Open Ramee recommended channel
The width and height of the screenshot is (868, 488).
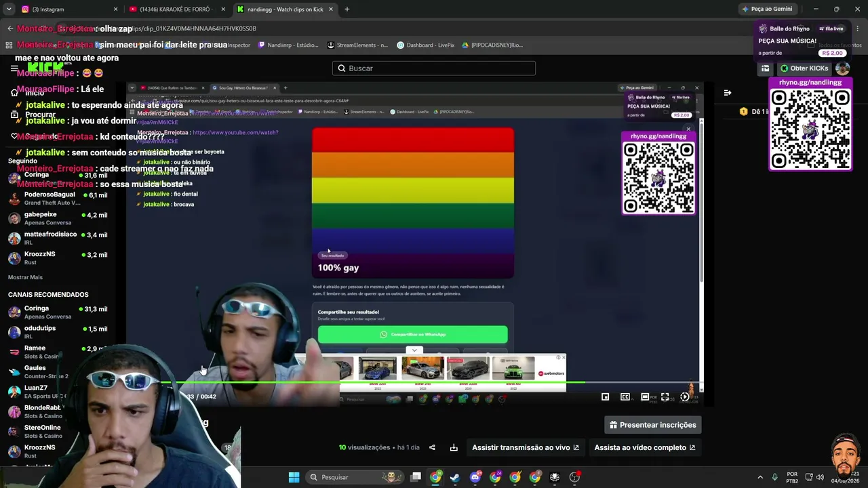pyautogui.click(x=58, y=352)
